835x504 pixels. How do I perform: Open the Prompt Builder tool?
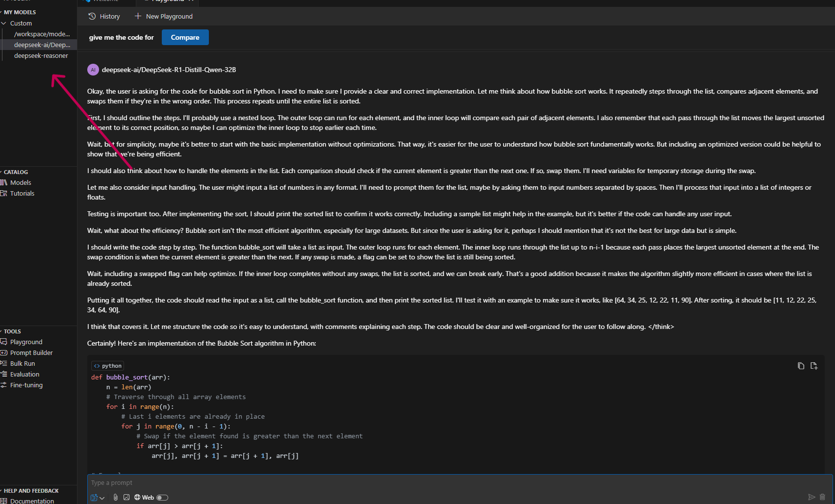(x=31, y=353)
